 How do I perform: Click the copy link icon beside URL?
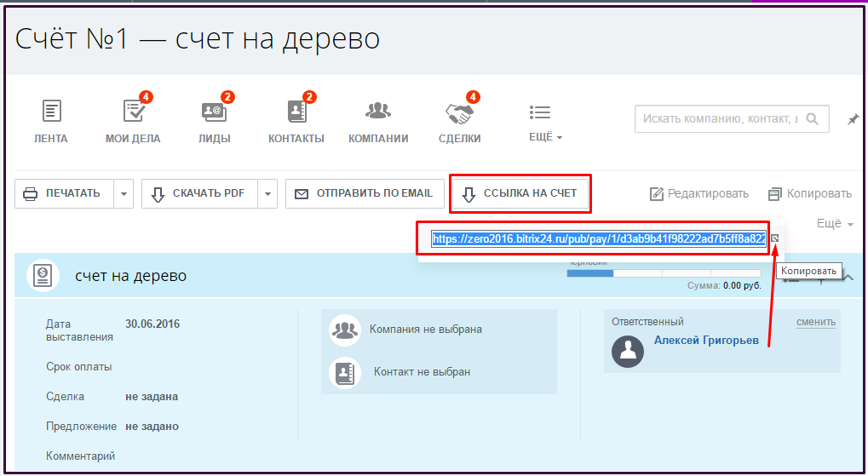pyautogui.click(x=775, y=238)
